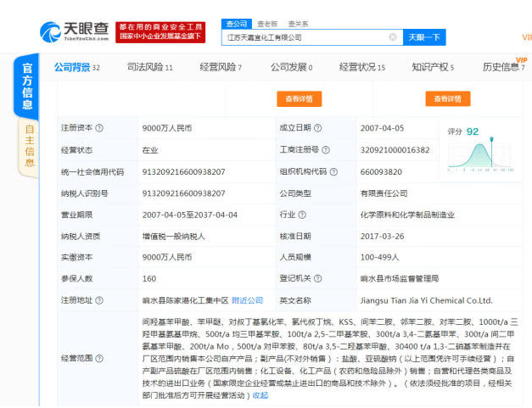Image resolution: width=532 pixels, height=408 pixels.
Task: Select unified credit code 913209216600938207
Action: (183, 172)
